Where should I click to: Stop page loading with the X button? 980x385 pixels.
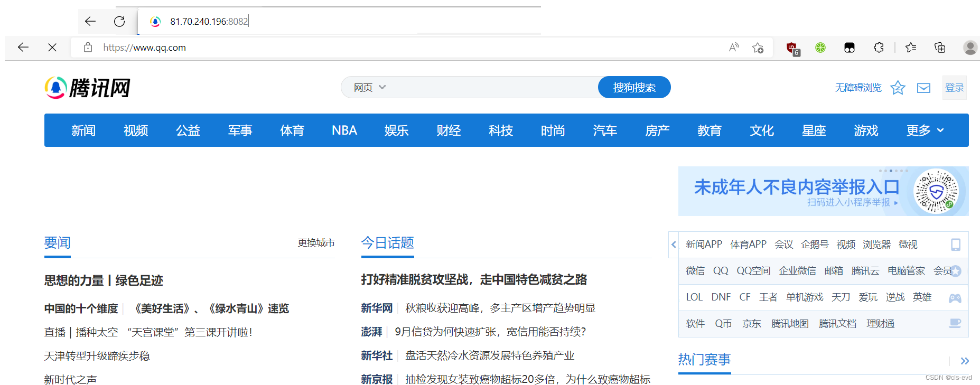(x=52, y=48)
